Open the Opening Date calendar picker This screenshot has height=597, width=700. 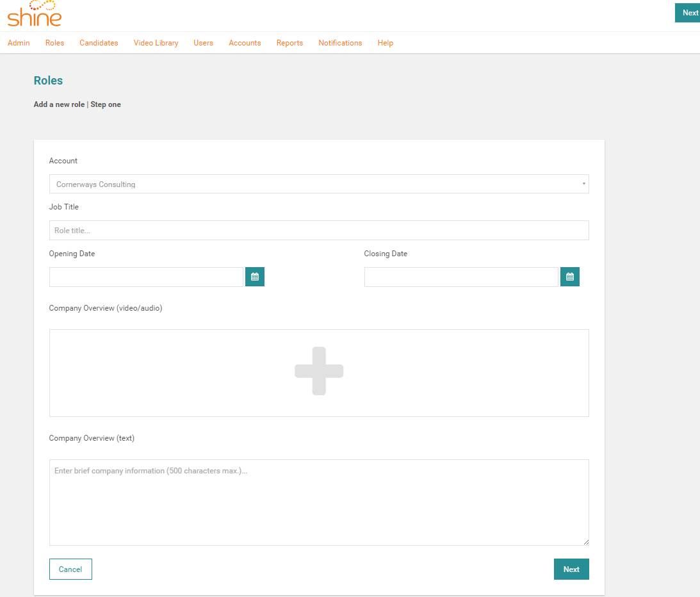(x=254, y=277)
